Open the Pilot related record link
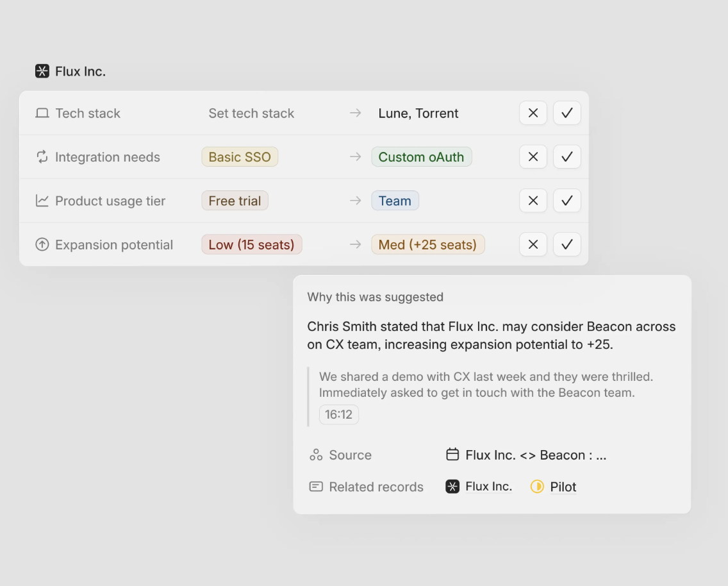728x586 pixels. (563, 487)
